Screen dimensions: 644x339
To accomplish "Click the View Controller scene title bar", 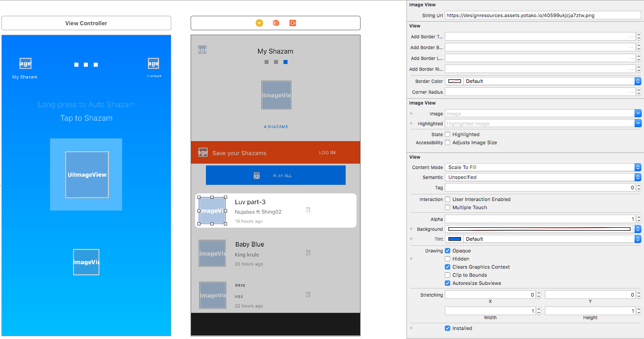I will coord(86,23).
